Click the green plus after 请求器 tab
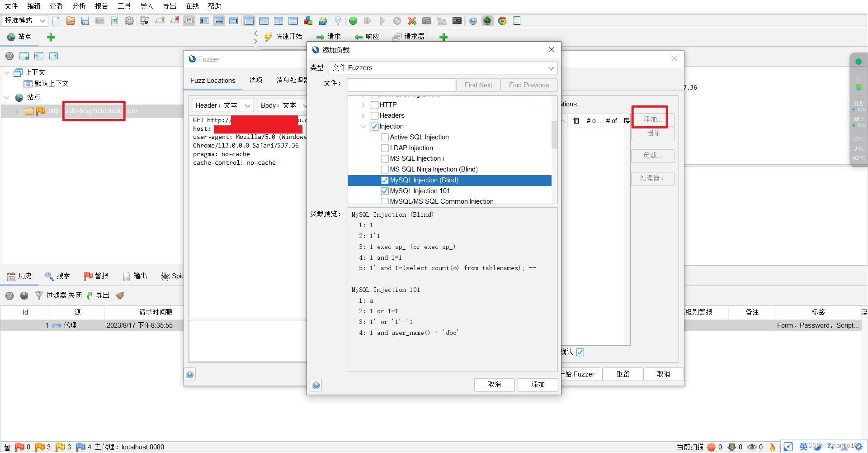The image size is (868, 453). [x=443, y=37]
